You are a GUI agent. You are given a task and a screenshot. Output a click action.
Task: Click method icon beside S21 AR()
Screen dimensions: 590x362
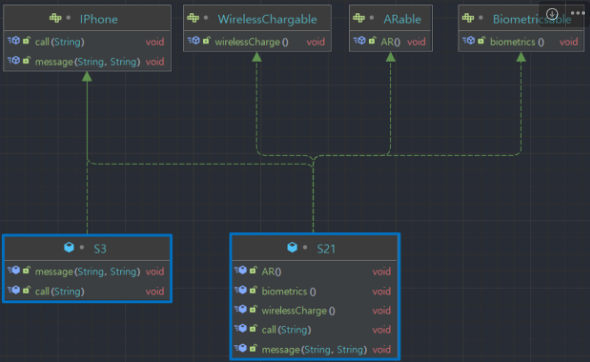tap(241, 270)
